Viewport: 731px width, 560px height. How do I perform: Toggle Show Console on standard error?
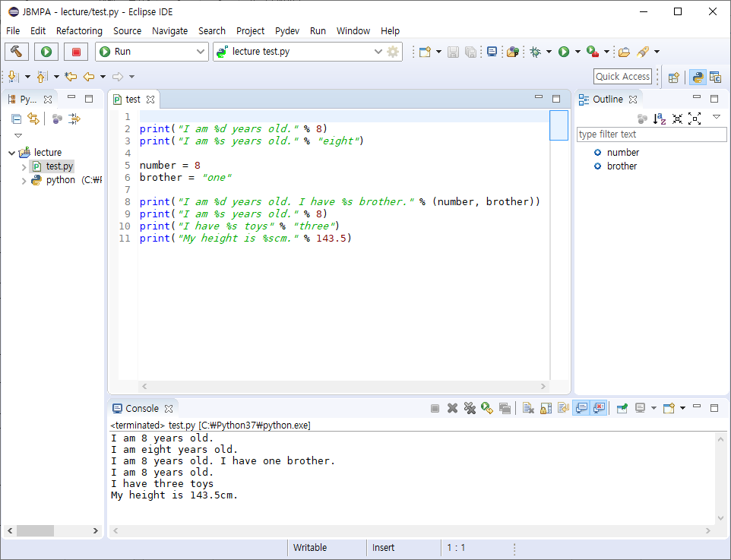(x=599, y=409)
